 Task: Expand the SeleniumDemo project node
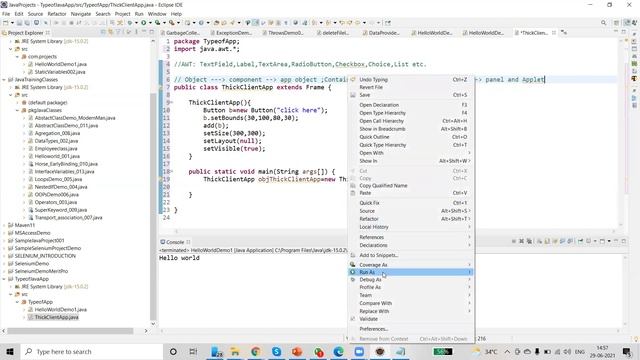coord(4,264)
